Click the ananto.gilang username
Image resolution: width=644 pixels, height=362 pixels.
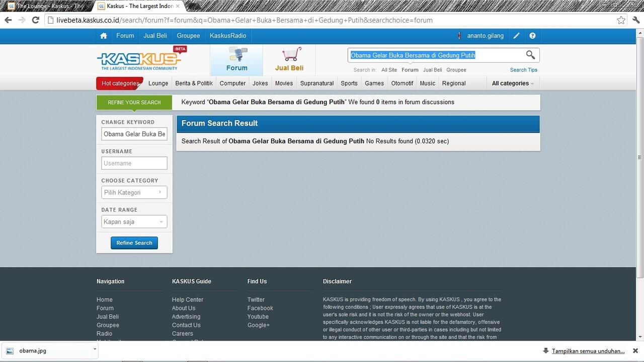[x=486, y=36]
